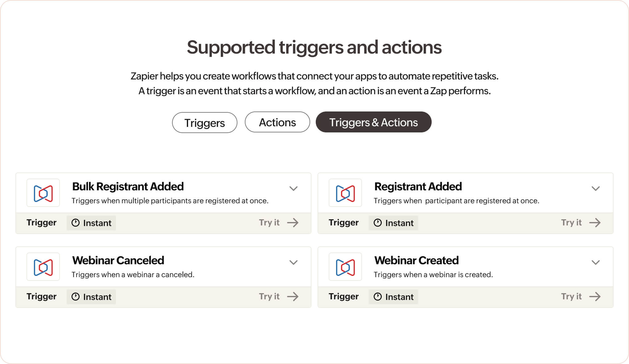Enable the Actions filter
The height and width of the screenshot is (364, 629).
277,122
